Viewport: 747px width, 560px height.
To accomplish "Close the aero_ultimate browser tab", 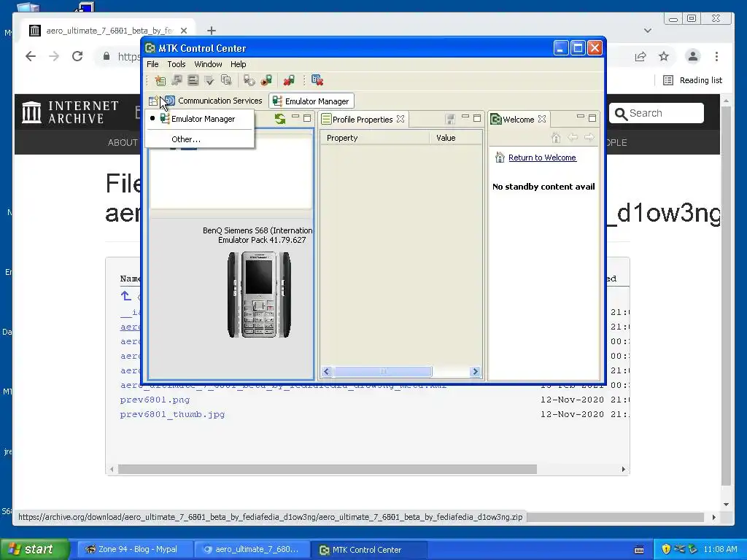I will [184, 31].
